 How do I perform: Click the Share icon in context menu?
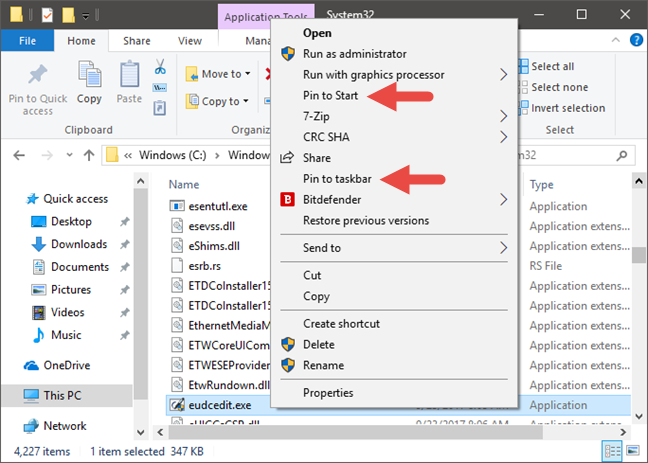click(287, 158)
